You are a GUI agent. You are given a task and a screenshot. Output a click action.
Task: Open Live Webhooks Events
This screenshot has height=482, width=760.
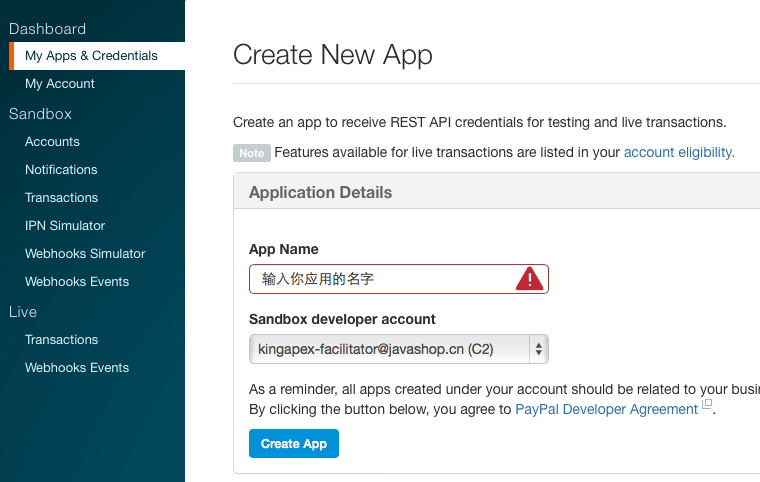click(77, 368)
